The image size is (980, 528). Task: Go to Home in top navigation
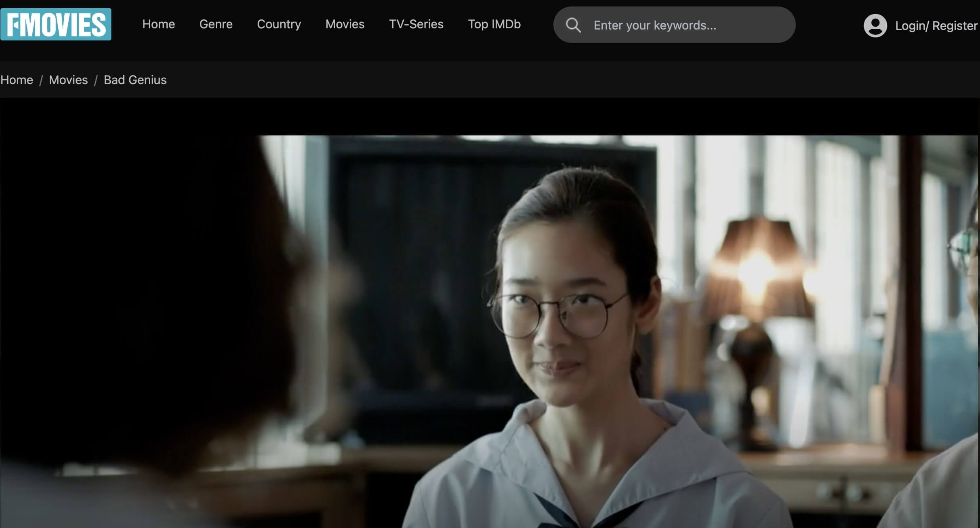(158, 24)
